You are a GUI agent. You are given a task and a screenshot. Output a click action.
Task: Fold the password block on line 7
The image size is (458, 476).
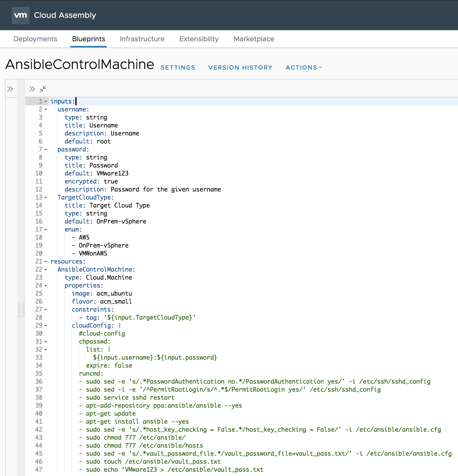point(46,150)
